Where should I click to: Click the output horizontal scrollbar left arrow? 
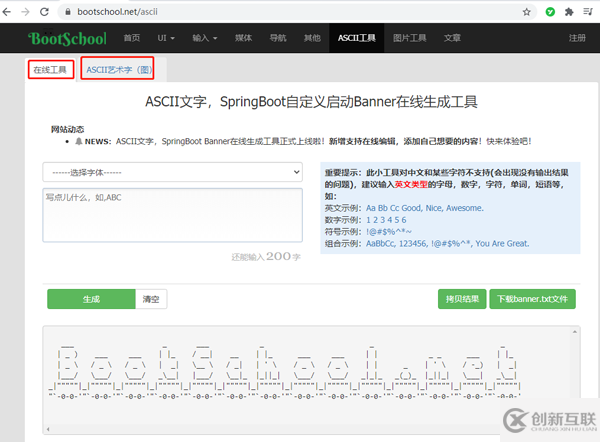(48, 429)
